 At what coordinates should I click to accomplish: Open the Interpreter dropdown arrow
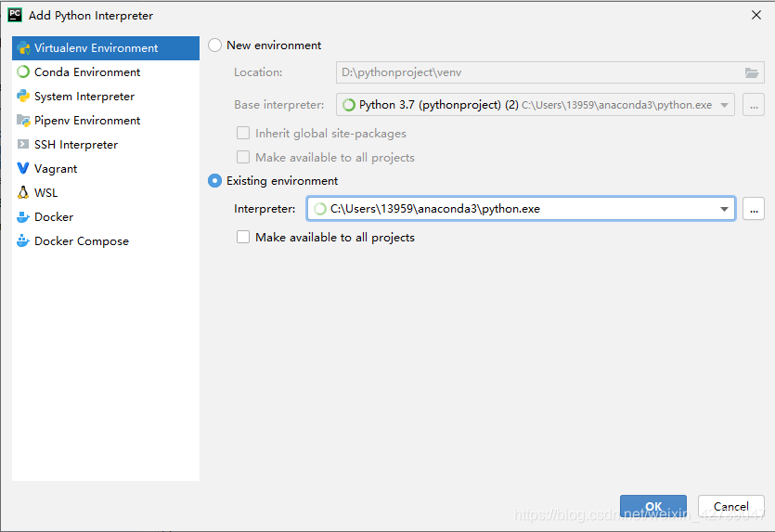[x=724, y=209]
